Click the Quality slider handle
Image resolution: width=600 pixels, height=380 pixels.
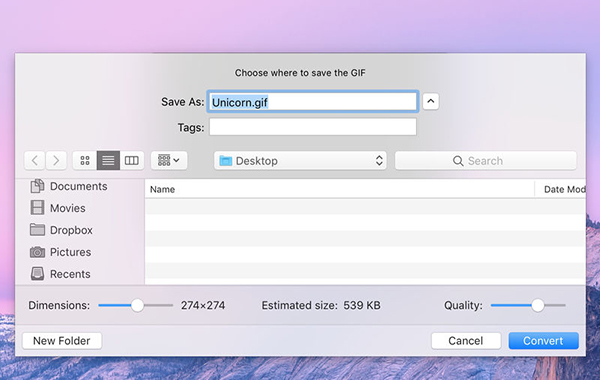click(538, 305)
